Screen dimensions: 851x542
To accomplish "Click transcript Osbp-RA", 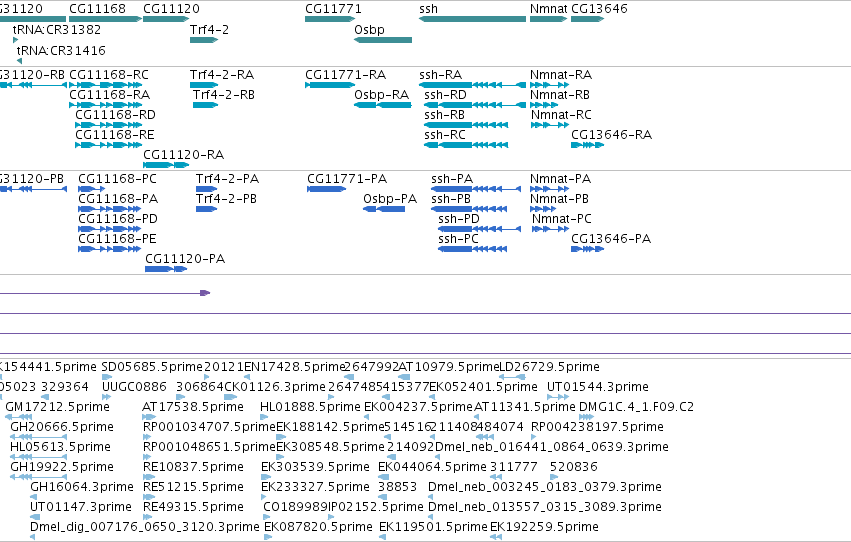I will (381, 94).
